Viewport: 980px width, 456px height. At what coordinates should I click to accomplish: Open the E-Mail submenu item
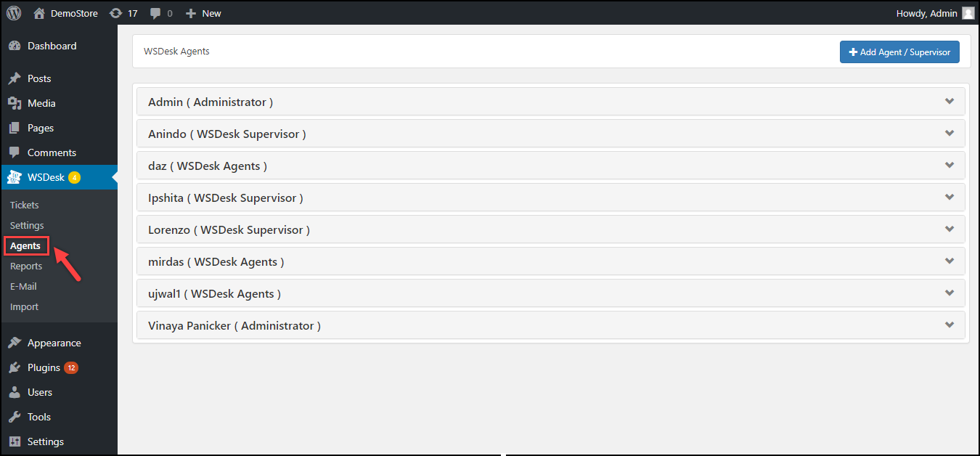[x=23, y=286]
